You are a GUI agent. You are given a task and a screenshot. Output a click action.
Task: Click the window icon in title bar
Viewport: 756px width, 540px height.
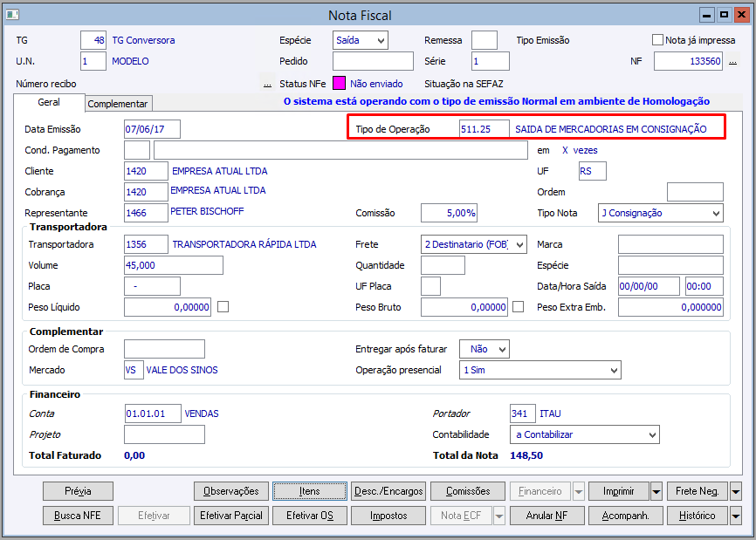12,15
